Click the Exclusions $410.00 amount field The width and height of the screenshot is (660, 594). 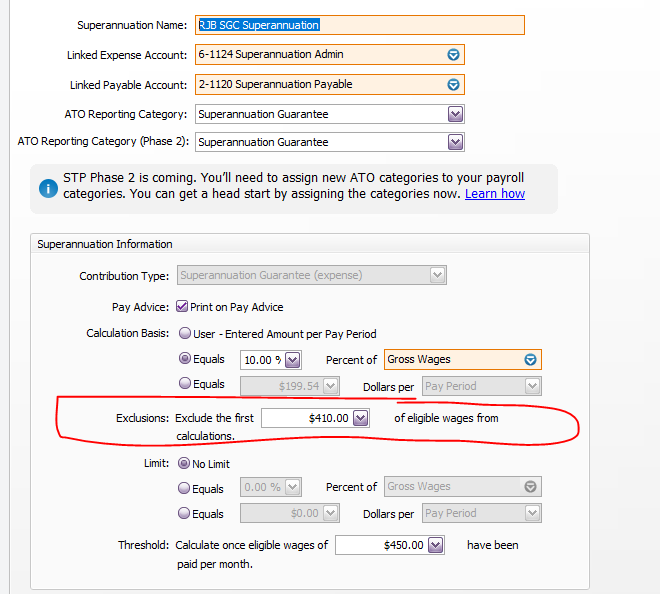(307, 418)
